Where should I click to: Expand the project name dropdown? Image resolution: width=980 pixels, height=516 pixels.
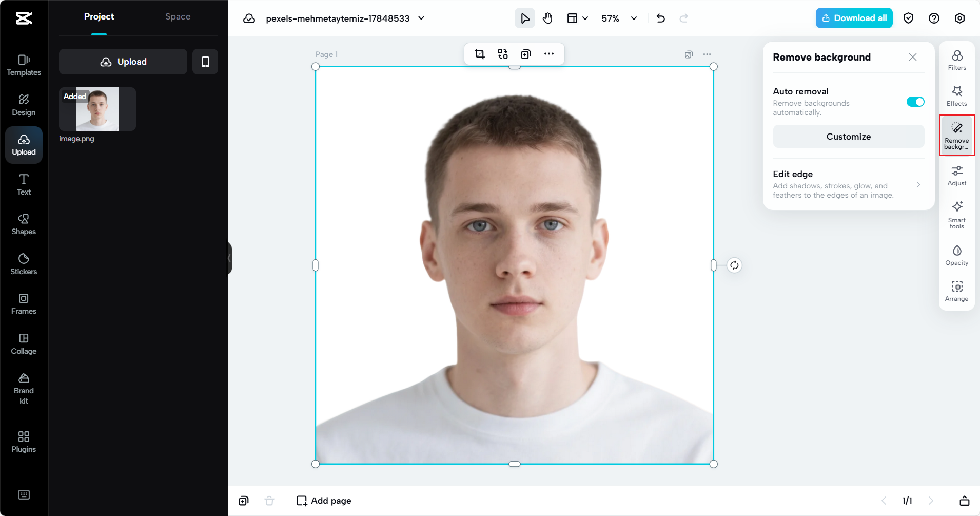pyautogui.click(x=421, y=18)
